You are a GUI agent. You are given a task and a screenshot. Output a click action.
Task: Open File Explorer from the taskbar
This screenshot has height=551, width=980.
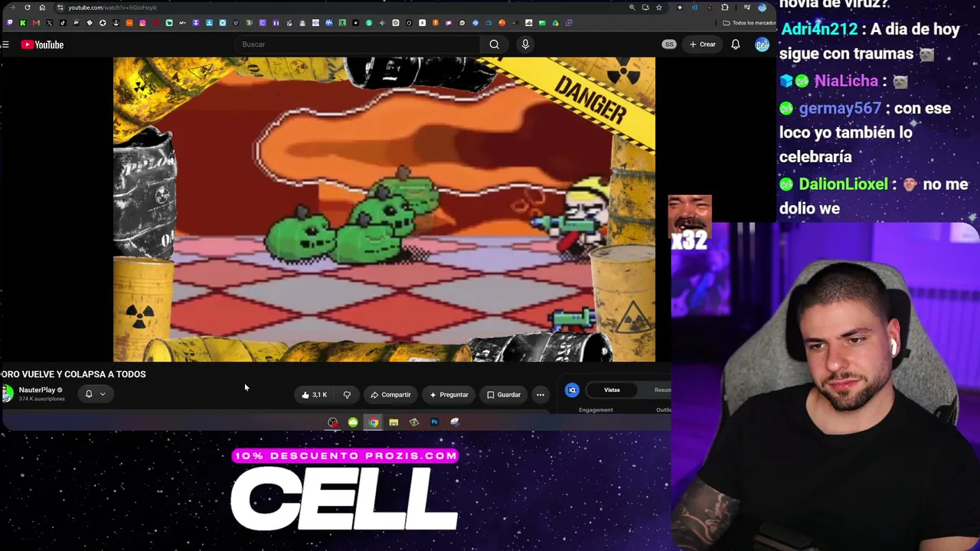(394, 422)
